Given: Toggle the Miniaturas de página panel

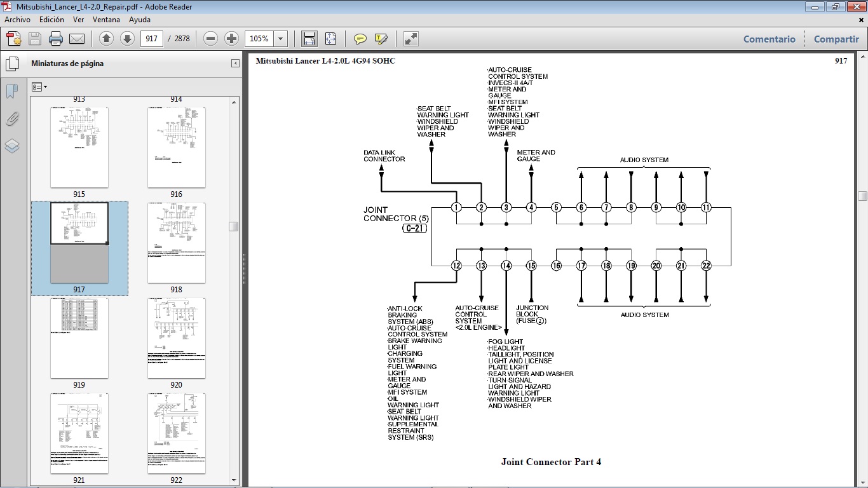Looking at the screenshot, I should [12, 63].
